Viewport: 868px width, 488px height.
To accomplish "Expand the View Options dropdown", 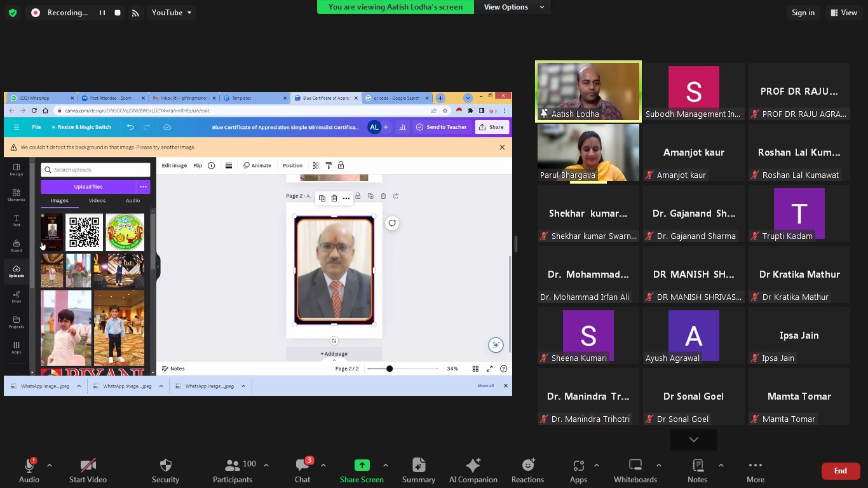I will pyautogui.click(x=514, y=7).
